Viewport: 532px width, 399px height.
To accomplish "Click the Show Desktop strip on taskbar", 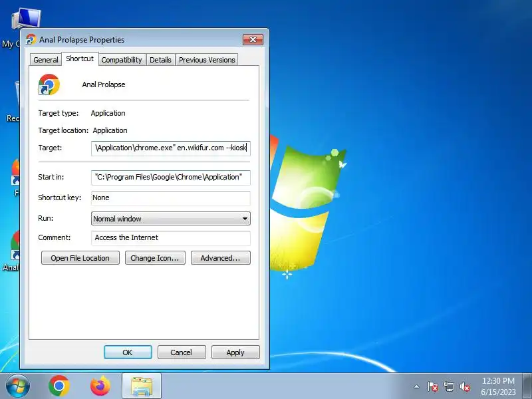I will point(527,386).
